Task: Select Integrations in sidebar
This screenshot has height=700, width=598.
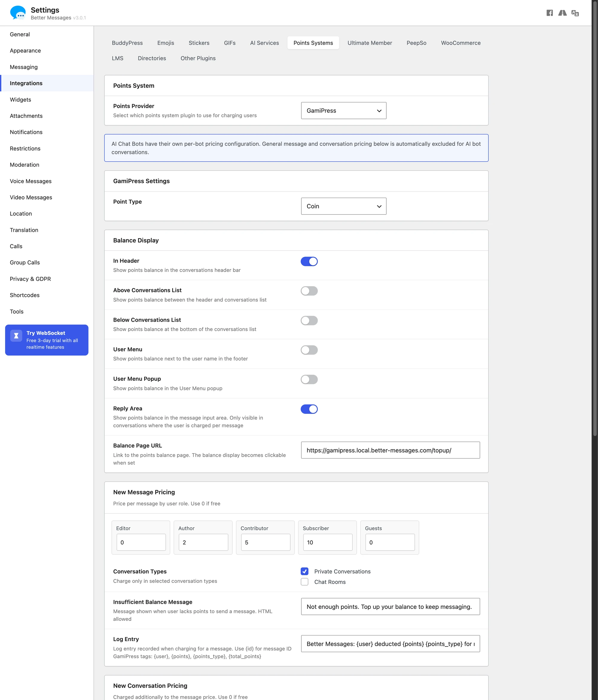Action: tap(47, 83)
